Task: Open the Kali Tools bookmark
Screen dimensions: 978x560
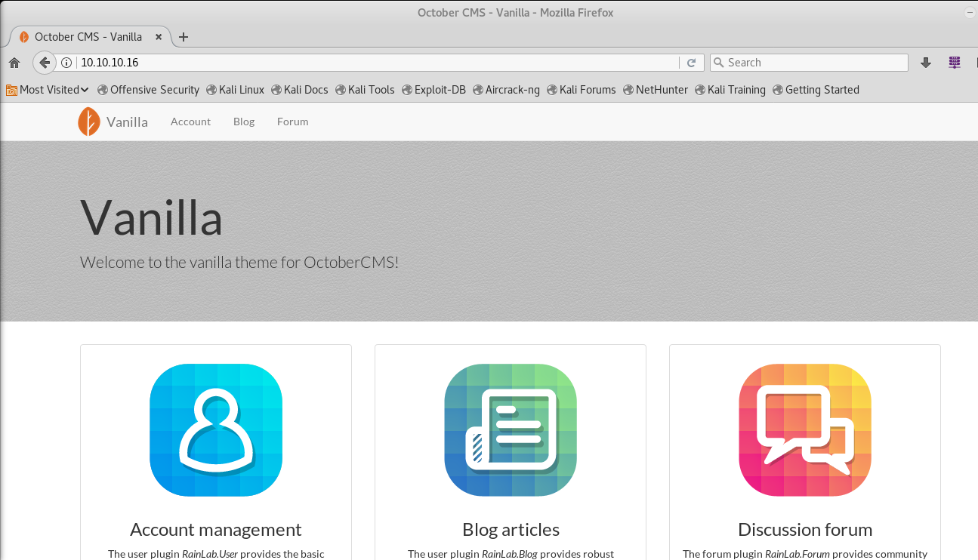Action: 364,90
